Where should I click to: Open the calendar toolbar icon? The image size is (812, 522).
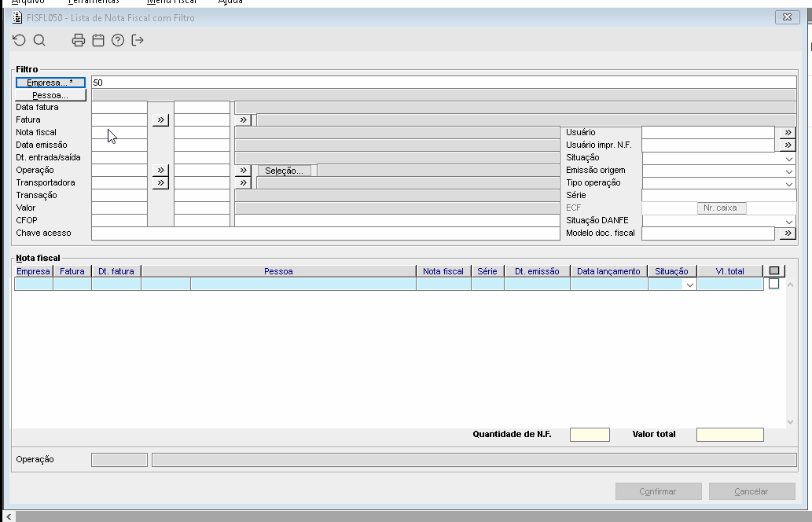[x=98, y=40]
